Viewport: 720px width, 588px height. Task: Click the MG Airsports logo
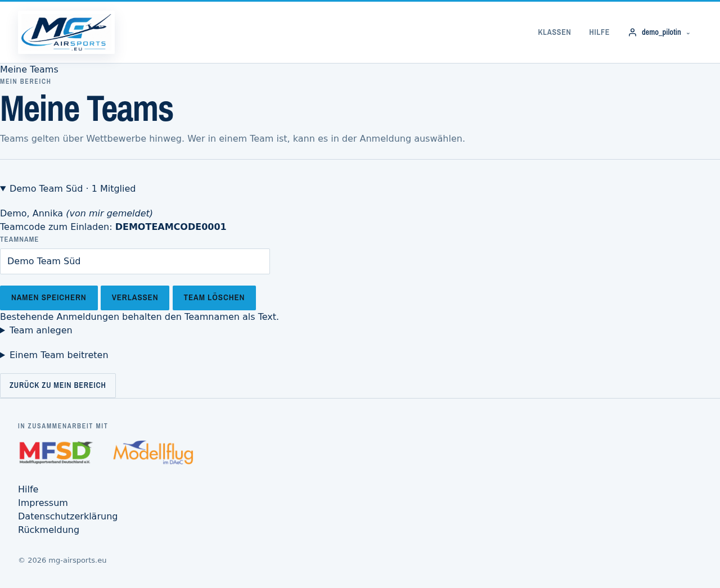tap(66, 33)
